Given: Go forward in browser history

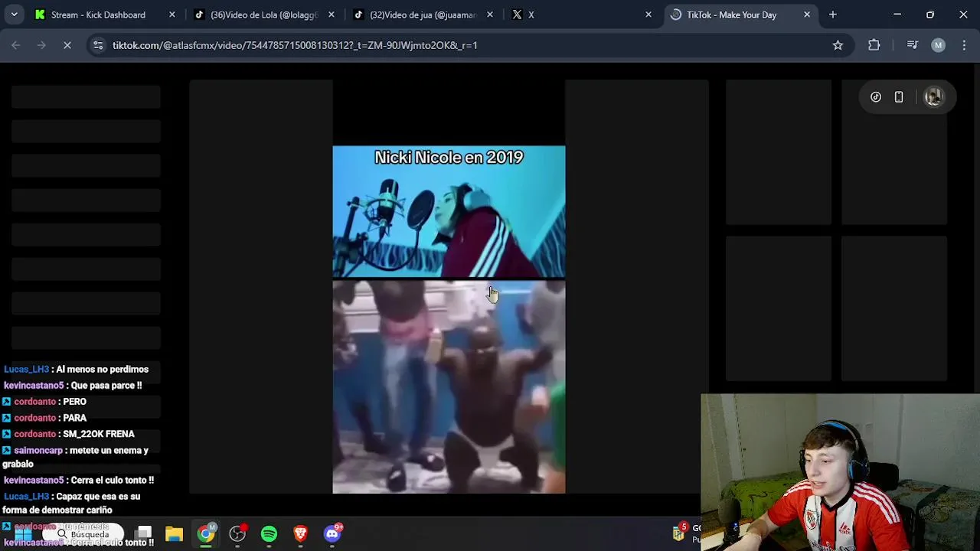Looking at the screenshot, I should point(41,45).
